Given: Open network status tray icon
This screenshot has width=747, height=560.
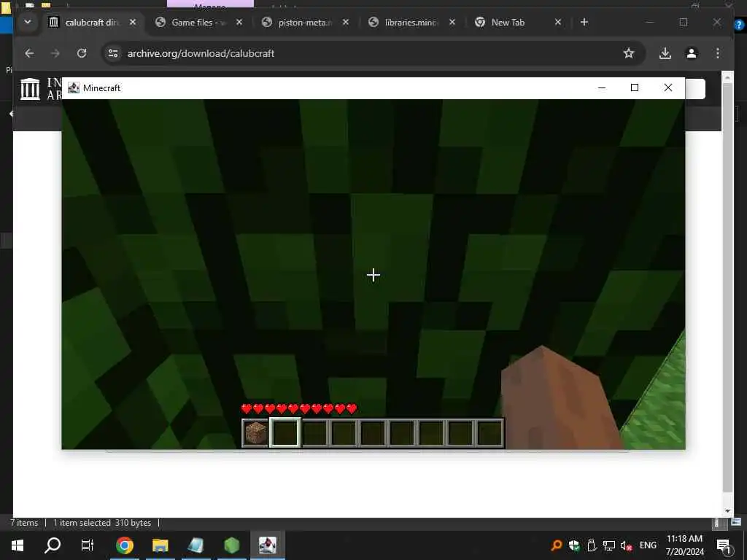Looking at the screenshot, I should [608, 545].
